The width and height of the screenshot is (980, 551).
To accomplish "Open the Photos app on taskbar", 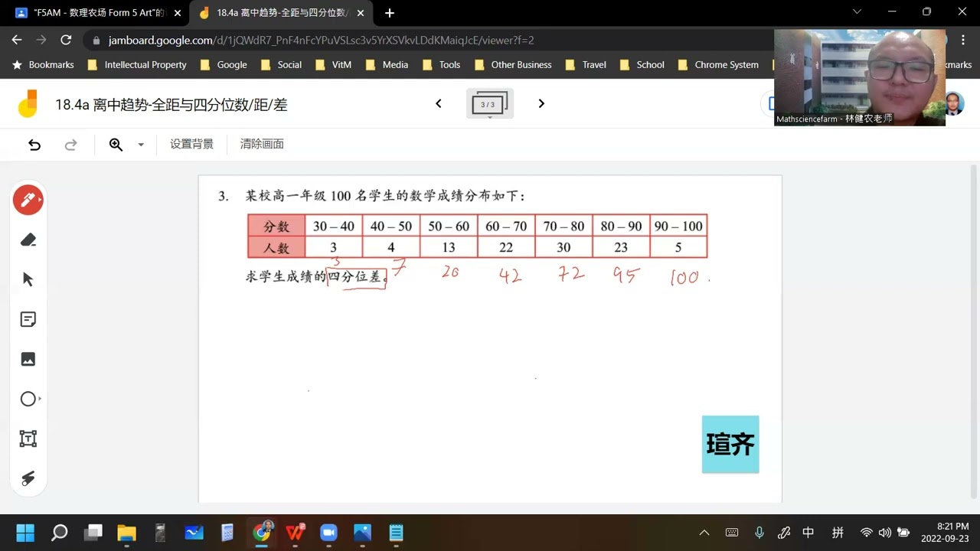I will pos(362,533).
